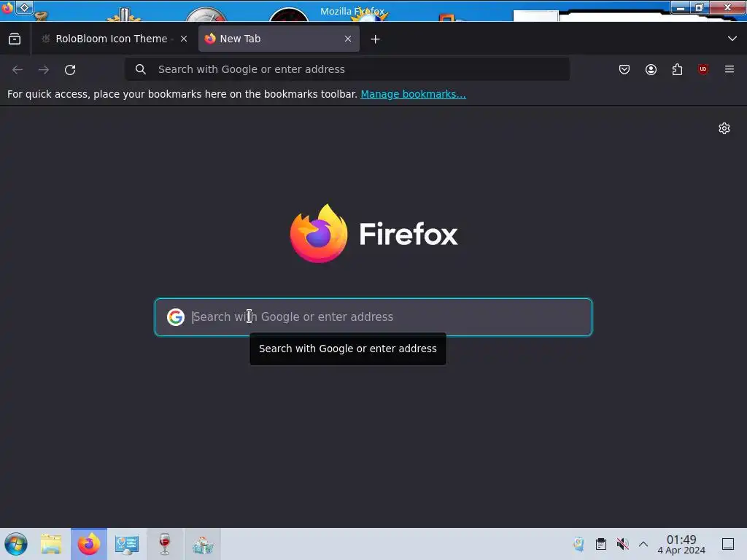
Task: Go forward one page
Action: [44, 69]
